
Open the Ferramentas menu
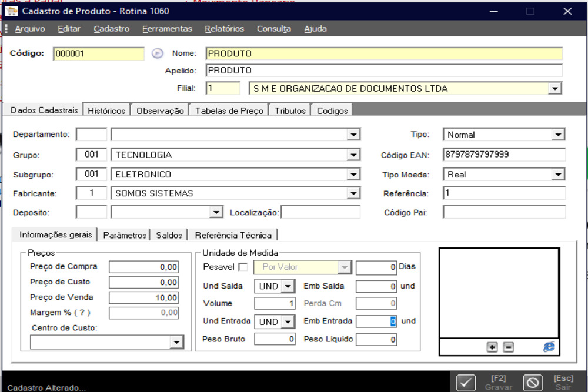pyautogui.click(x=167, y=29)
